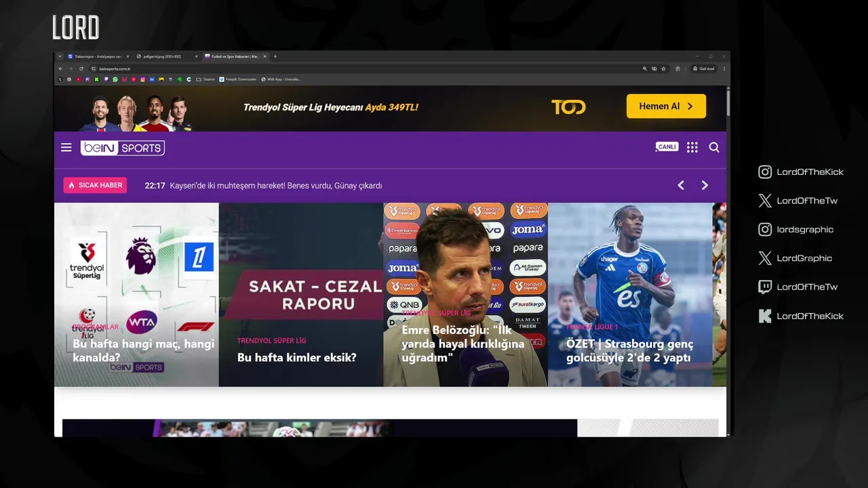Open the Emre Belözoğlu news card
Viewport: 868px width, 488px height.
465,295
